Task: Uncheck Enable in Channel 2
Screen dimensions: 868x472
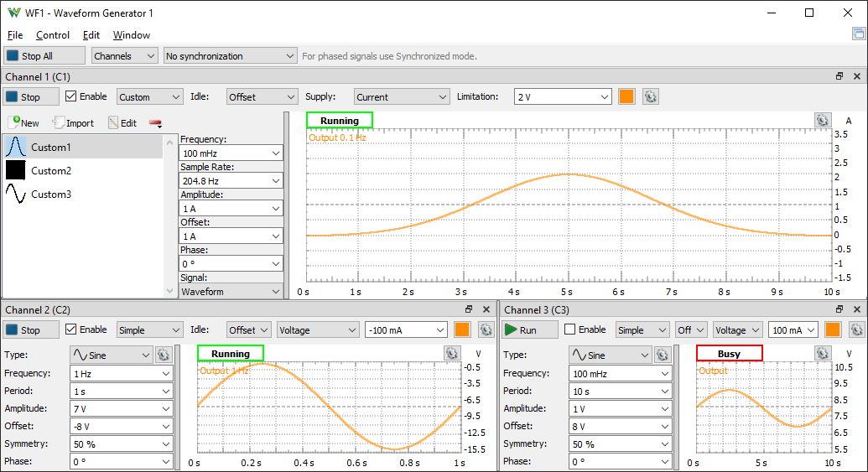Action: (x=71, y=330)
